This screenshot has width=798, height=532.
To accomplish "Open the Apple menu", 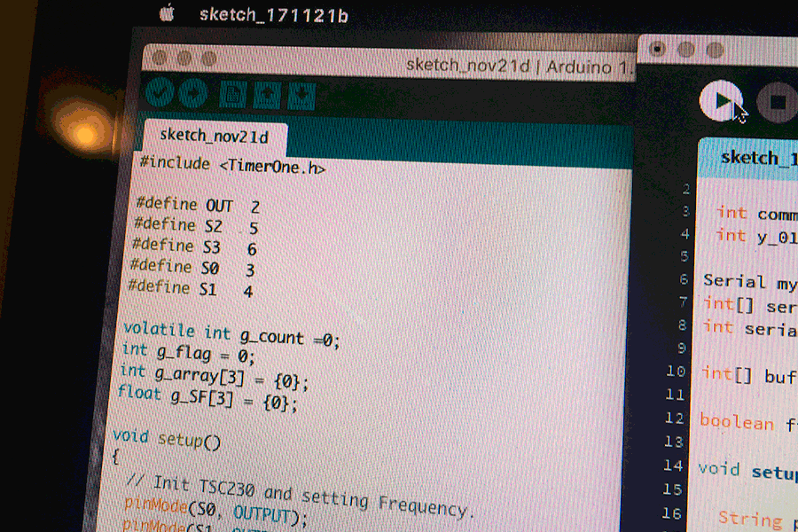I will click(166, 13).
